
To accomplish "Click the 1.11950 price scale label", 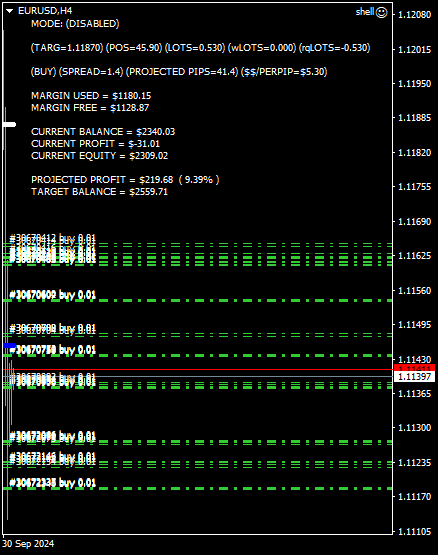I will [415, 84].
